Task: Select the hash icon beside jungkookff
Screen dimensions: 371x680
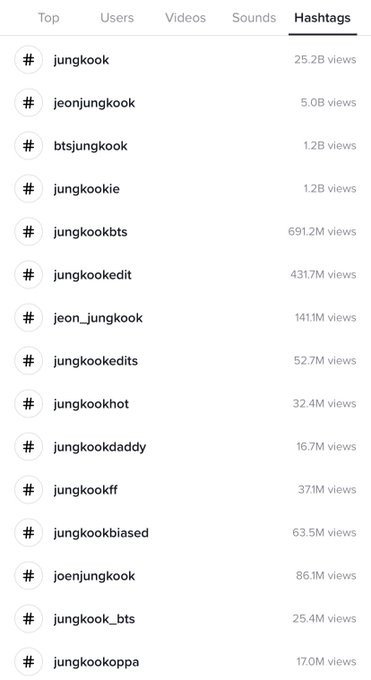Action: point(29,490)
